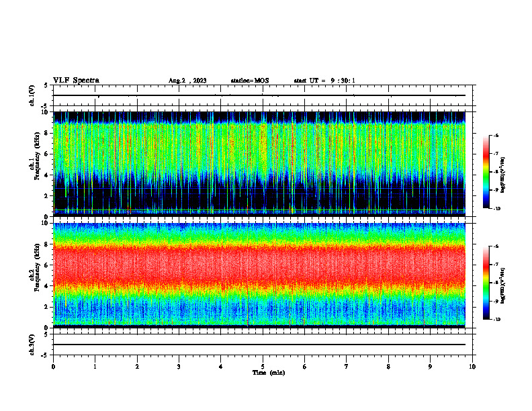Click tick label "6" on the Time axis
532x411 pixels.
click(304, 367)
